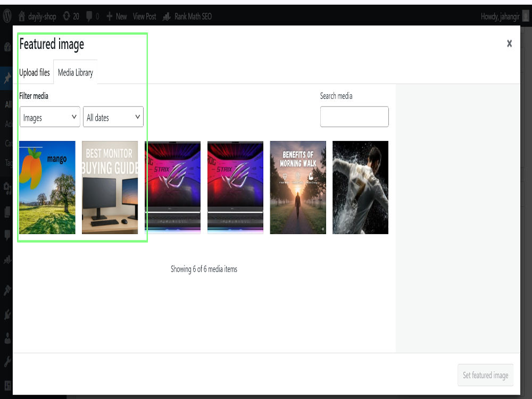This screenshot has height=399, width=532.
Task: Click the Settings icon at sidebar bottom
Action: (7, 386)
